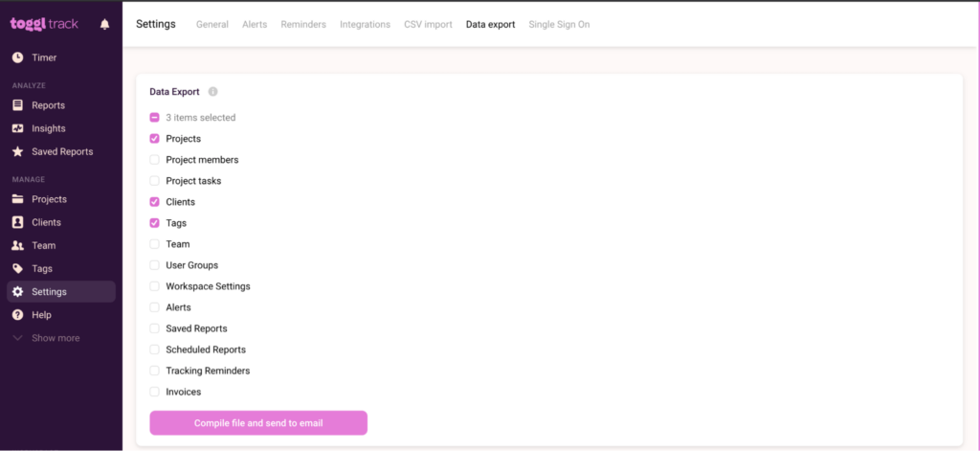Select the Tags icon in sidebar

[17, 269]
